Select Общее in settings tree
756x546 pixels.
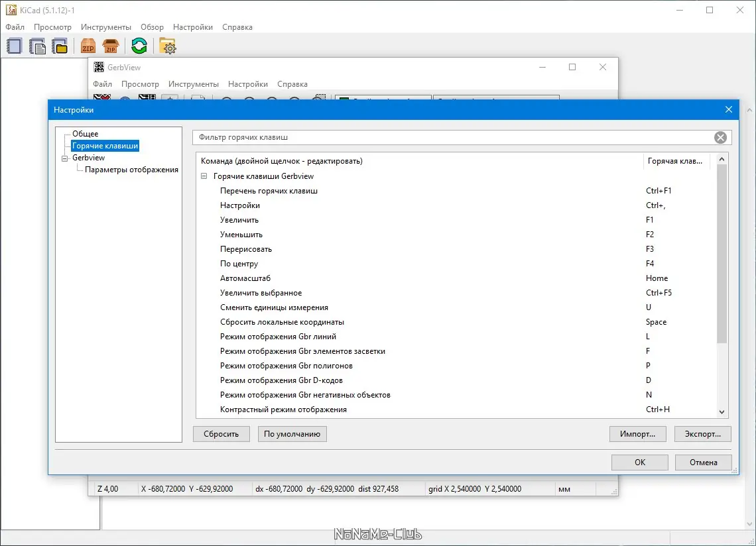[86, 133]
